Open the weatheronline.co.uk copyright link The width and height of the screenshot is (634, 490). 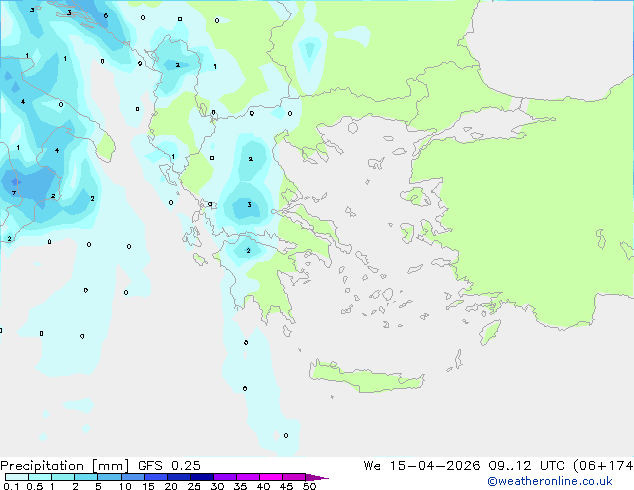(550, 481)
